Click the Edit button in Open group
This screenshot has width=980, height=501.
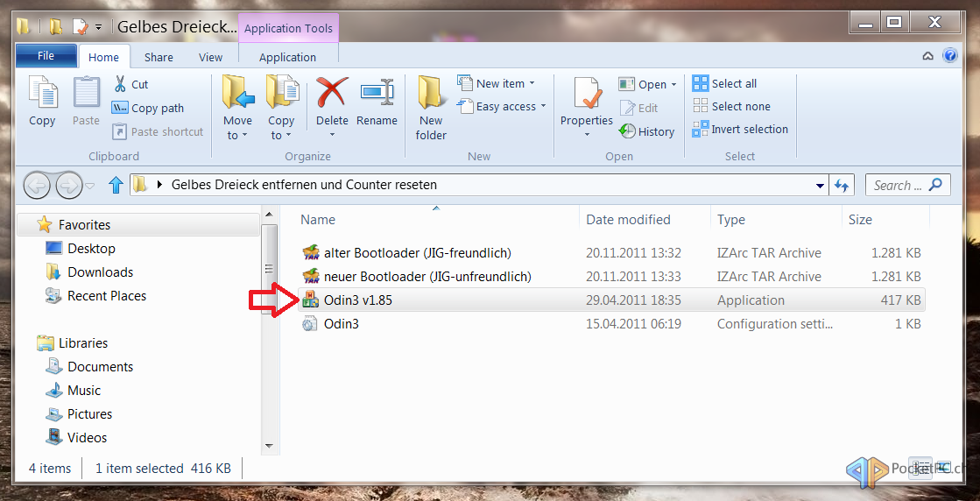tap(638, 108)
